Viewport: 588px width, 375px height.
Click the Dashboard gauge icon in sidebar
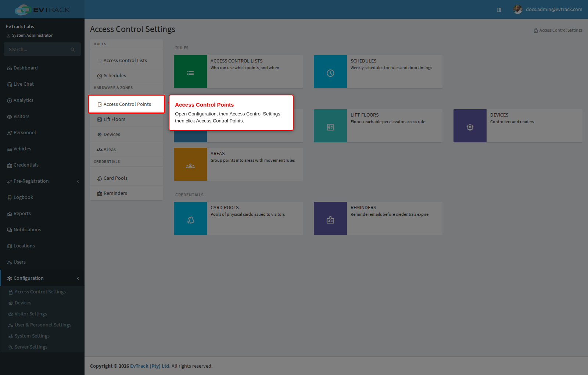pyautogui.click(x=10, y=68)
